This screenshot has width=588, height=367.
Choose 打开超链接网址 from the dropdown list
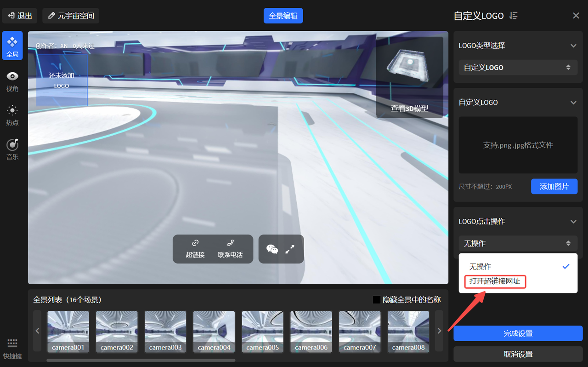coord(495,281)
